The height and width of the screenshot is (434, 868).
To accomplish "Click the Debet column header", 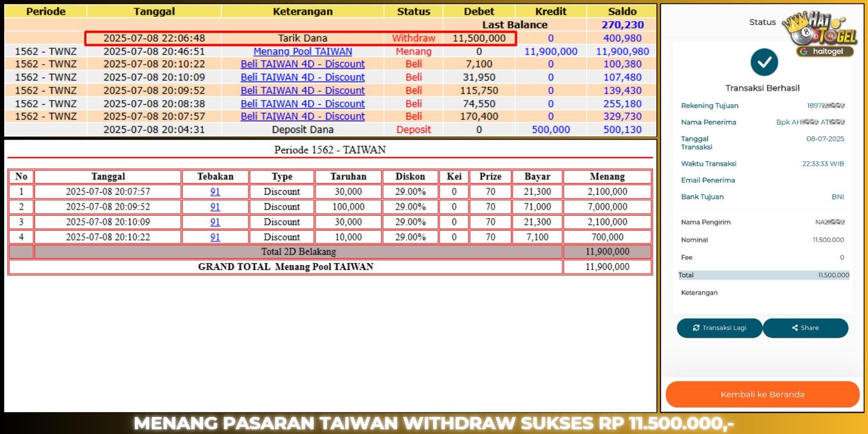I will click(479, 11).
